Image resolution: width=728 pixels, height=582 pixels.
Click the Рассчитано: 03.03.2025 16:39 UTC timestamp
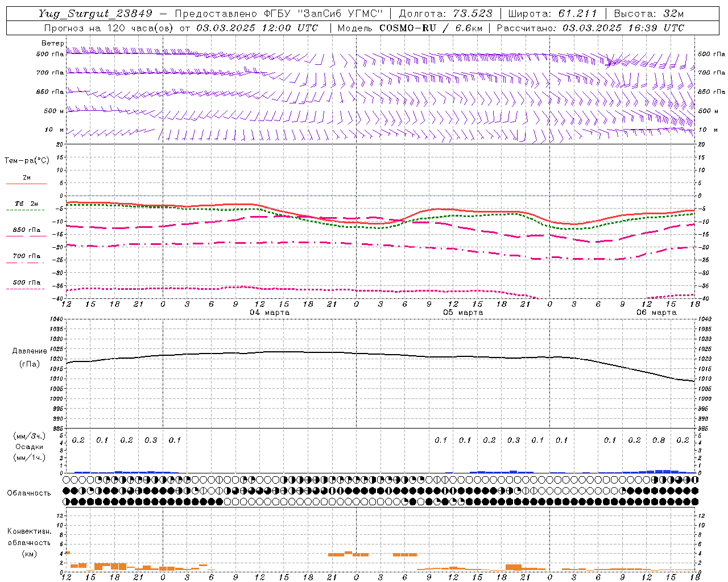[x=590, y=28]
